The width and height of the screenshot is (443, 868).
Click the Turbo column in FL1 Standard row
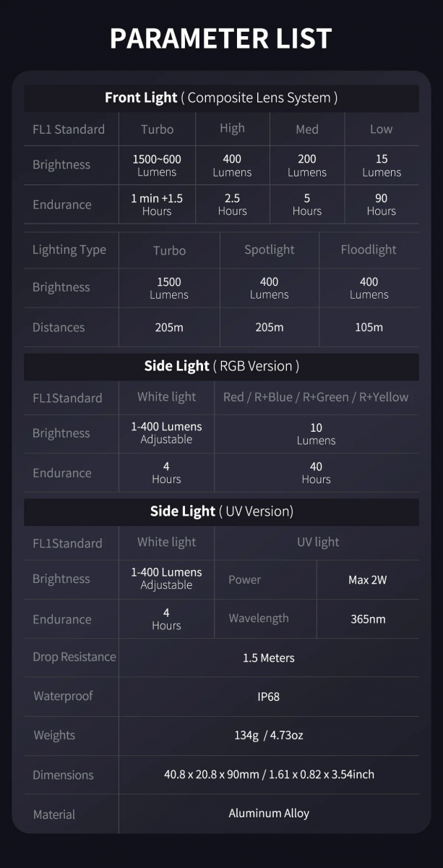tap(157, 129)
